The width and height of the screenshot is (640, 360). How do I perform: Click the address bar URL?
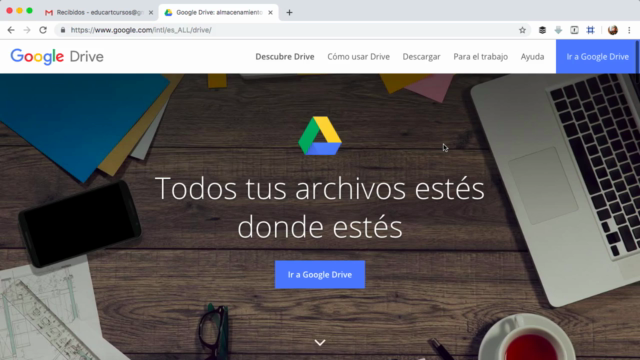pyautogui.click(x=141, y=30)
